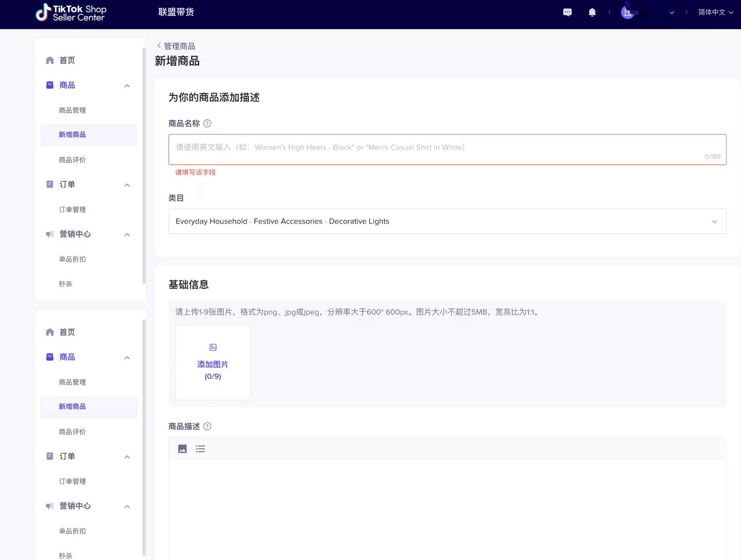Click the upper sidebar scrollbar
The image size is (741, 560).
point(144,166)
